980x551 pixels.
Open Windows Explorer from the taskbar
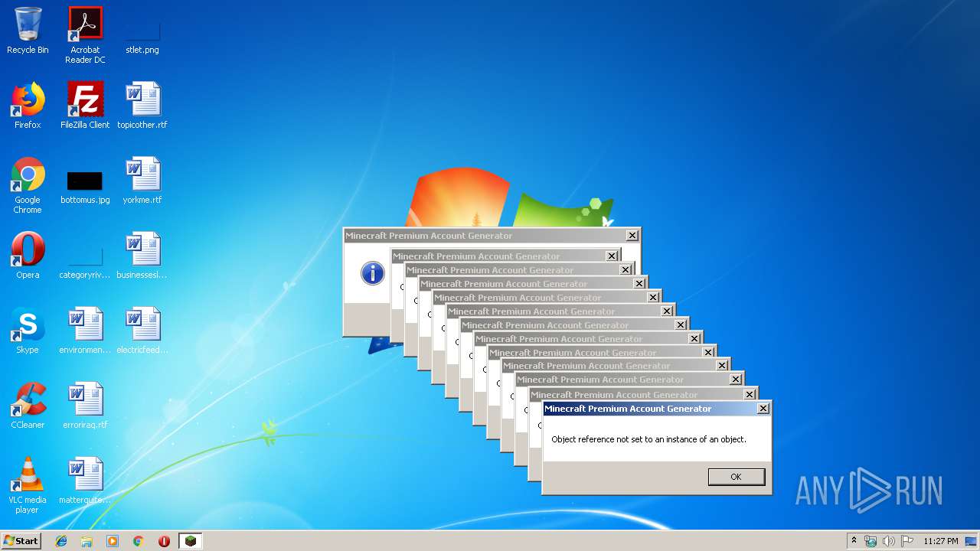click(87, 541)
